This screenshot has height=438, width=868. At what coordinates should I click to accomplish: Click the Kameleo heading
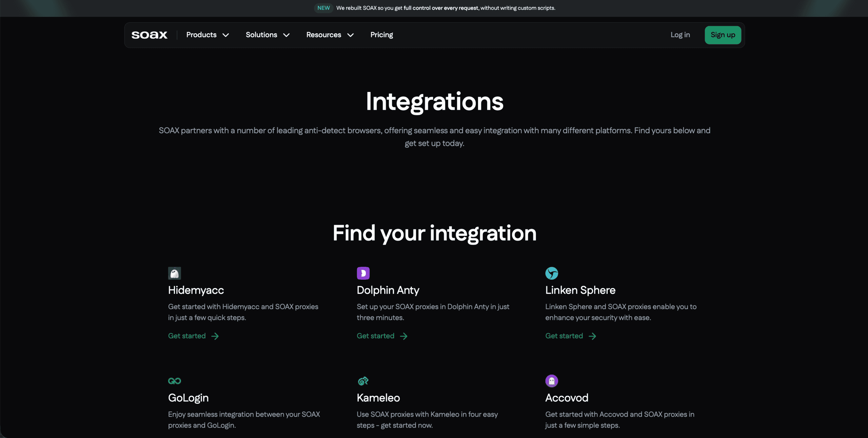(378, 398)
